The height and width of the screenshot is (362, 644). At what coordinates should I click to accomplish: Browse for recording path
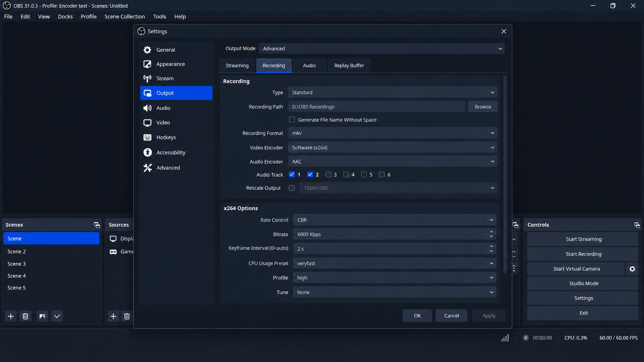483,107
